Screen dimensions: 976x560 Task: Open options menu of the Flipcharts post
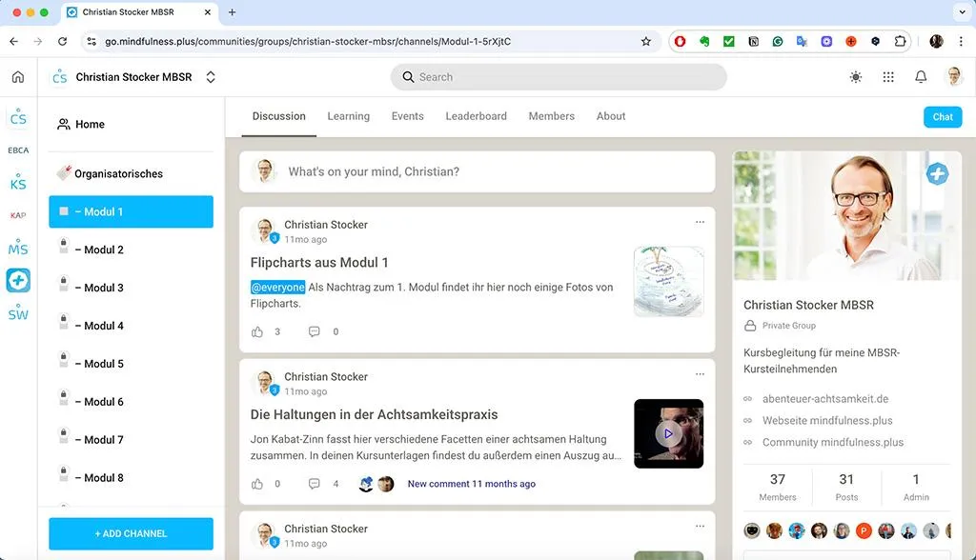click(x=700, y=222)
